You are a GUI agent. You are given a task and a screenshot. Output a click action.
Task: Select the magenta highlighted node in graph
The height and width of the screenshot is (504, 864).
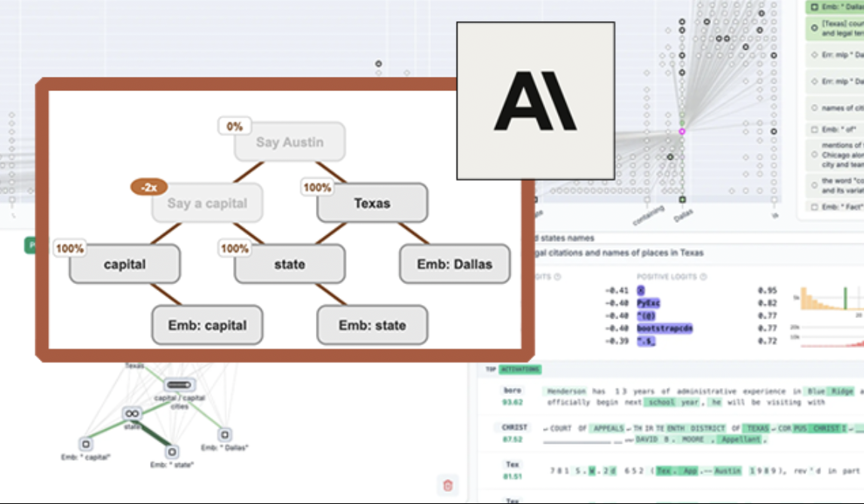(x=682, y=131)
